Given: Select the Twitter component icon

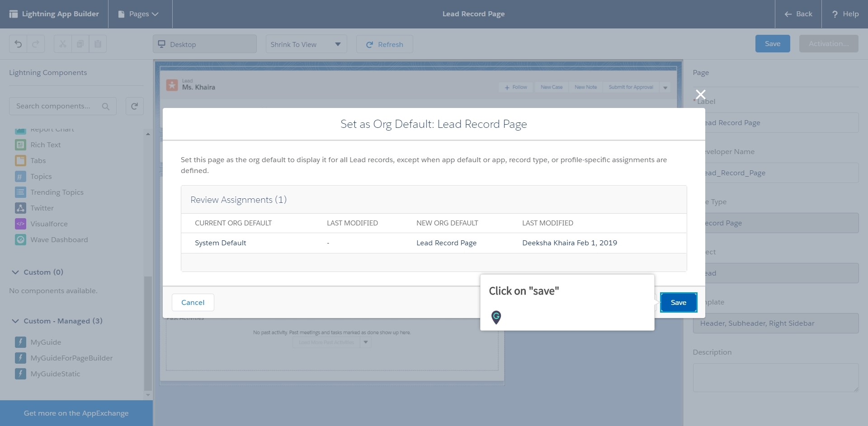Looking at the screenshot, I should (20, 208).
